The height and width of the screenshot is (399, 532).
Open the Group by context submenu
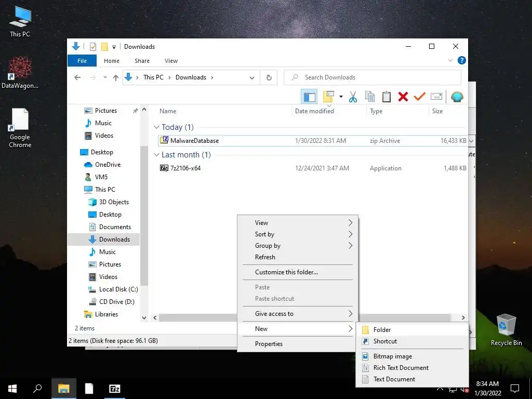pyautogui.click(x=298, y=246)
